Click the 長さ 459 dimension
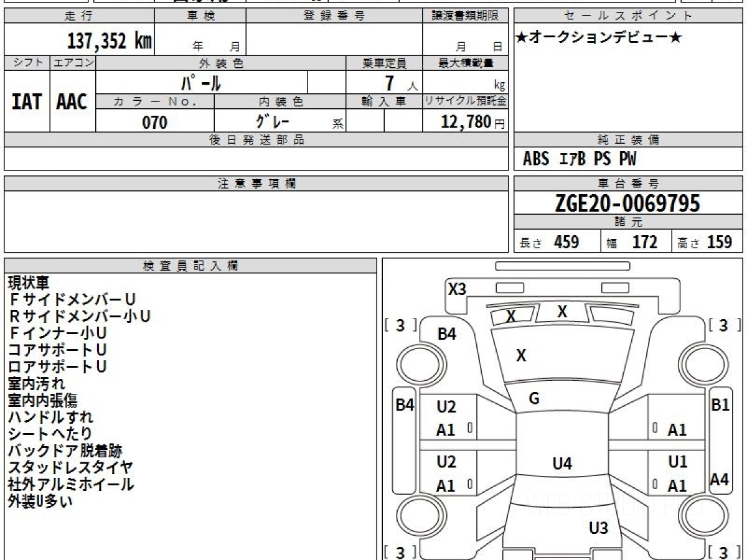Screen dimensions: 747x560 [550, 242]
